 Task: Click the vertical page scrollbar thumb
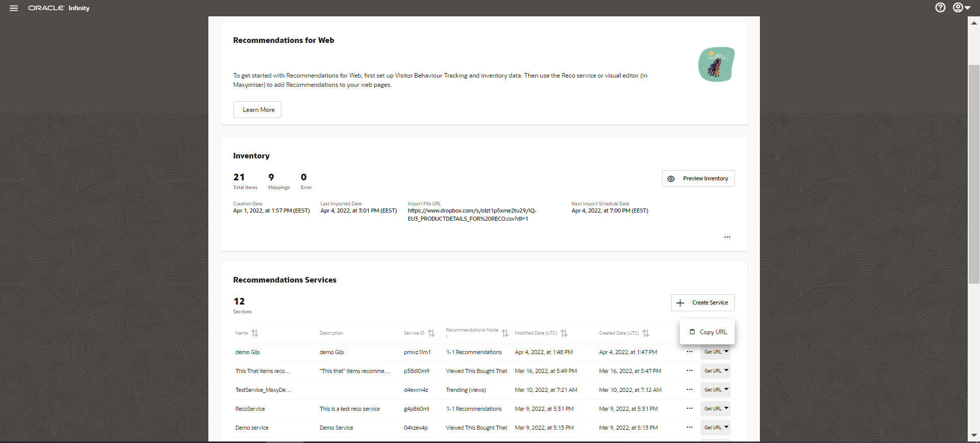[974, 174]
